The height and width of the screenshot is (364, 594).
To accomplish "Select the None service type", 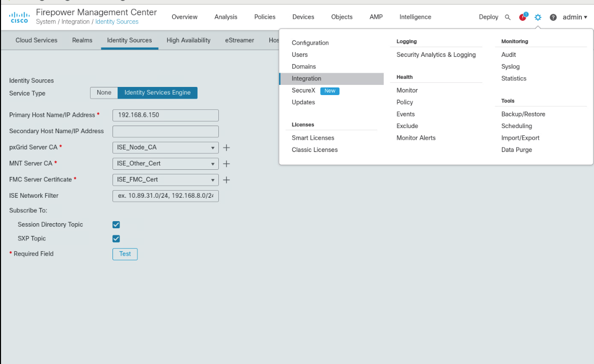I will pos(104,93).
